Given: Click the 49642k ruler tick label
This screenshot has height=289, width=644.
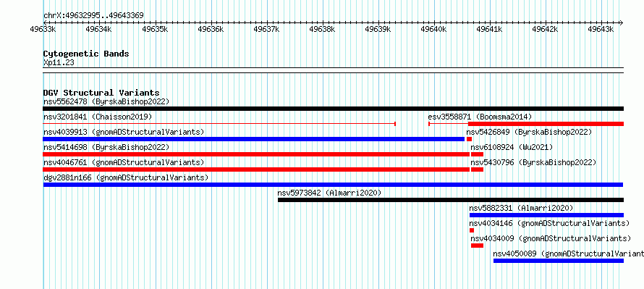Looking at the screenshot, I should 546,29.
